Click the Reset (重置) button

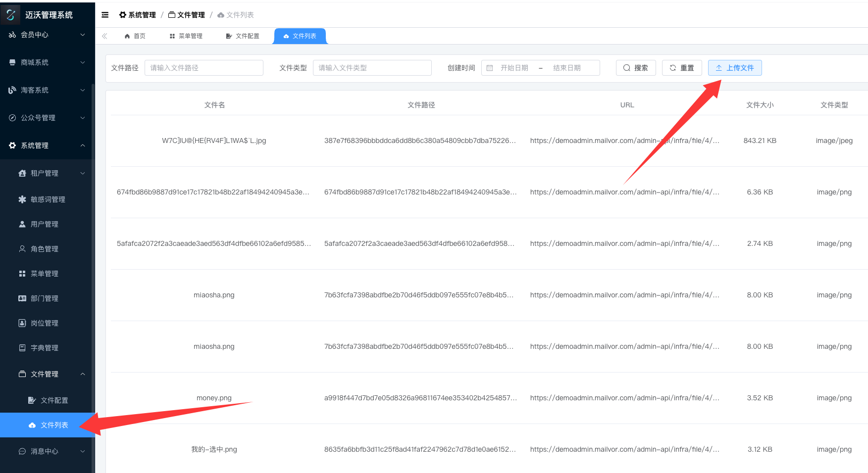point(682,68)
